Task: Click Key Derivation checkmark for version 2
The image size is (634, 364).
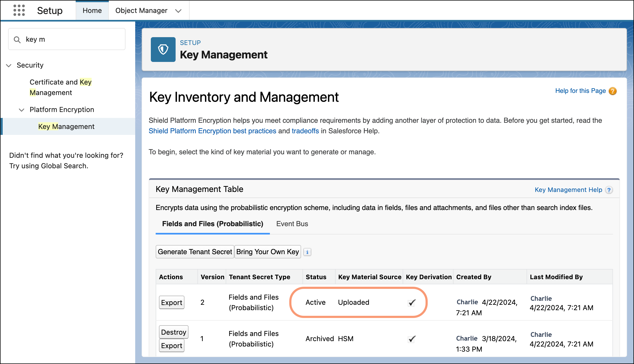Action: point(412,303)
